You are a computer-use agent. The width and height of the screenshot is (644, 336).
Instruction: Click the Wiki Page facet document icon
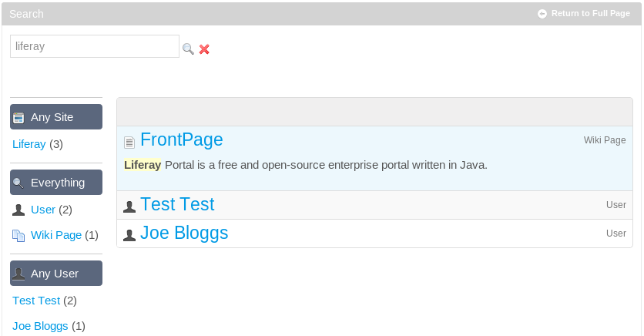coord(18,235)
